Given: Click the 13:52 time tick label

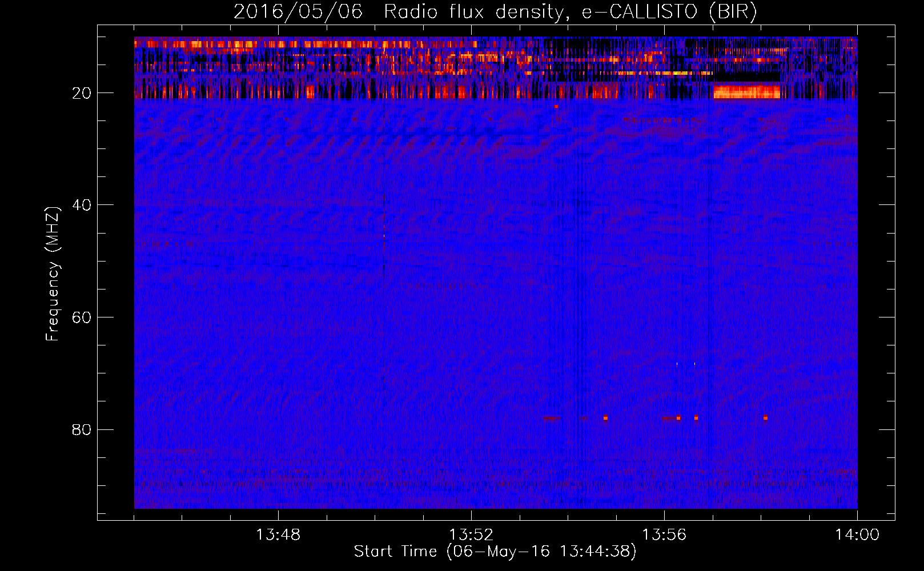Looking at the screenshot, I should pos(471,535).
